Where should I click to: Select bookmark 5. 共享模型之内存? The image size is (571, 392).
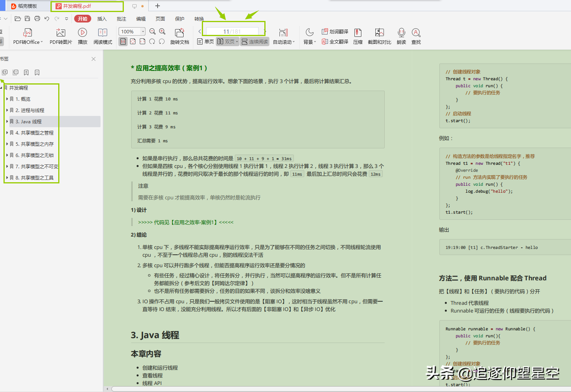[35, 144]
